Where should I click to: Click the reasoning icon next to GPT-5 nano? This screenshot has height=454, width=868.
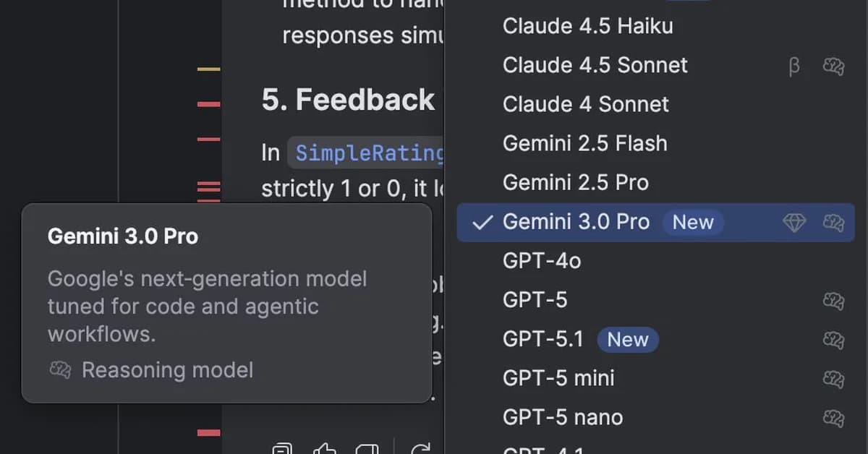click(833, 418)
